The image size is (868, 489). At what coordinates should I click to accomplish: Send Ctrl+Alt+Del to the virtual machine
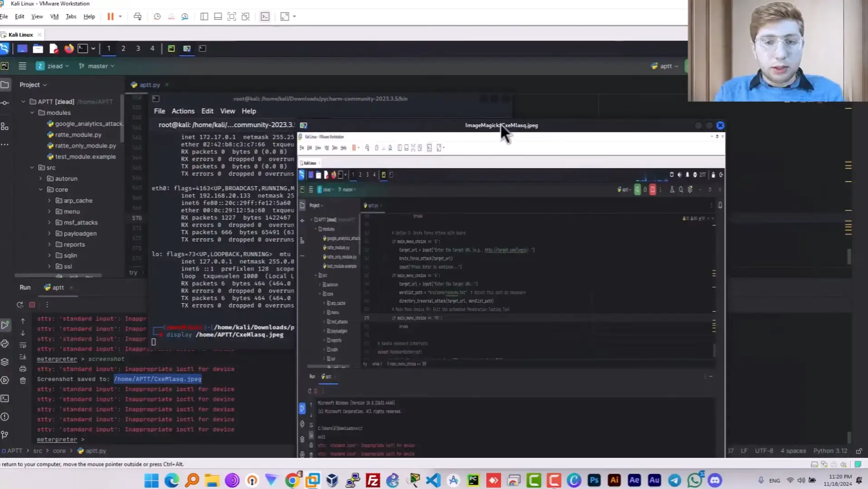click(x=137, y=16)
